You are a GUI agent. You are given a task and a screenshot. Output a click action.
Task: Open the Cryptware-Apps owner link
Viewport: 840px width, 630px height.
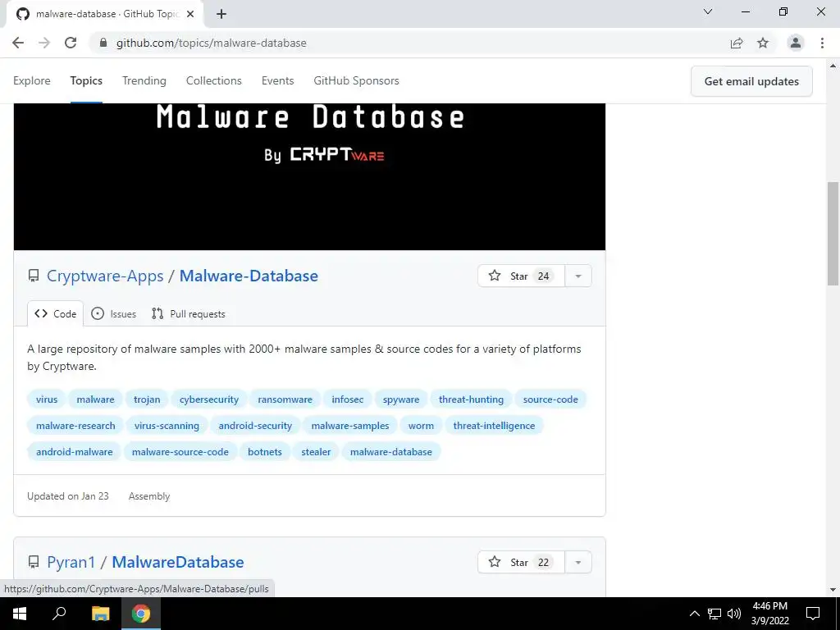point(105,276)
